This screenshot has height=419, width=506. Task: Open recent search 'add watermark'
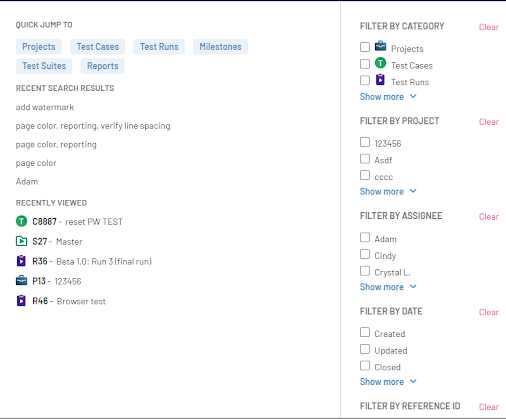[x=45, y=107]
